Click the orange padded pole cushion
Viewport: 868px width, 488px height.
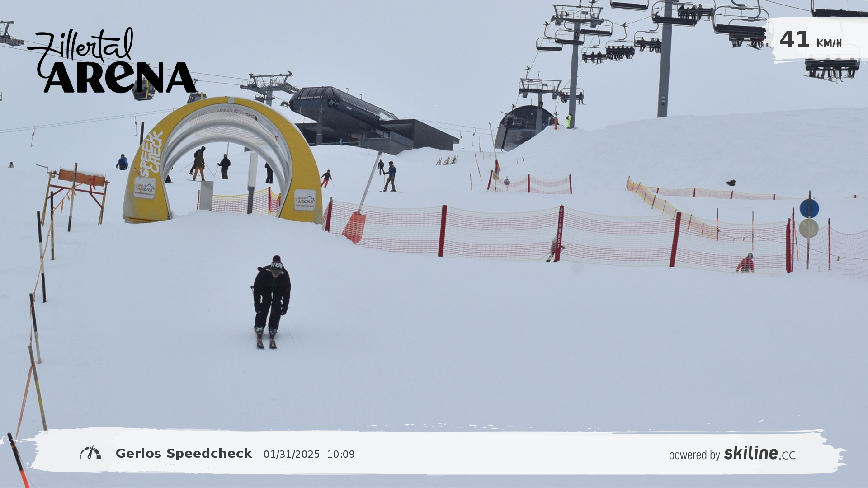click(354, 227)
